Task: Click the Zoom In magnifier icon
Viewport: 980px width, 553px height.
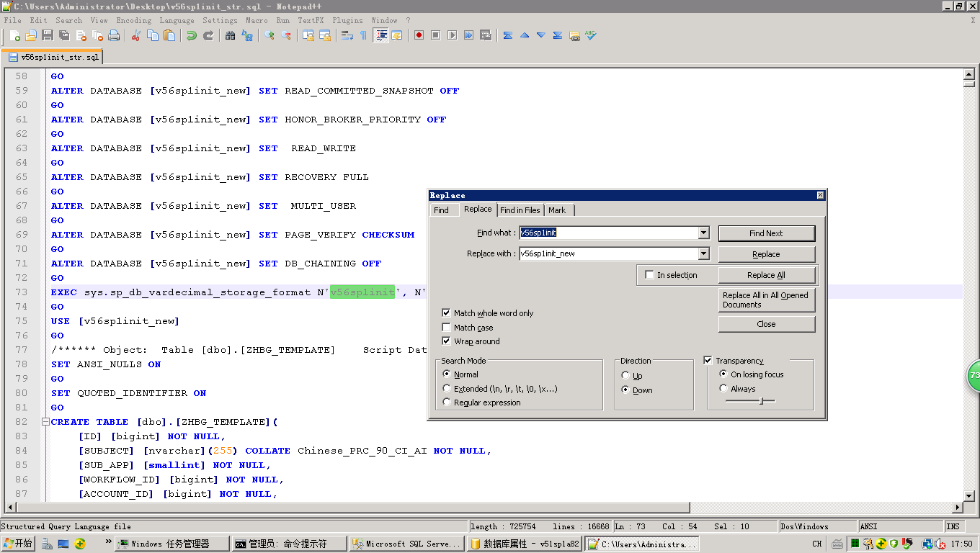Action: click(269, 35)
